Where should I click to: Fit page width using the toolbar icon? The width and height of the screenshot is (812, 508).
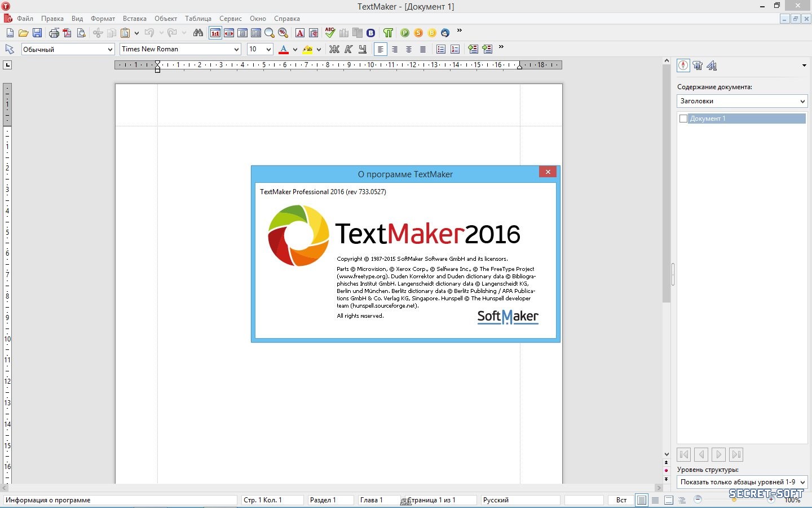229,33
